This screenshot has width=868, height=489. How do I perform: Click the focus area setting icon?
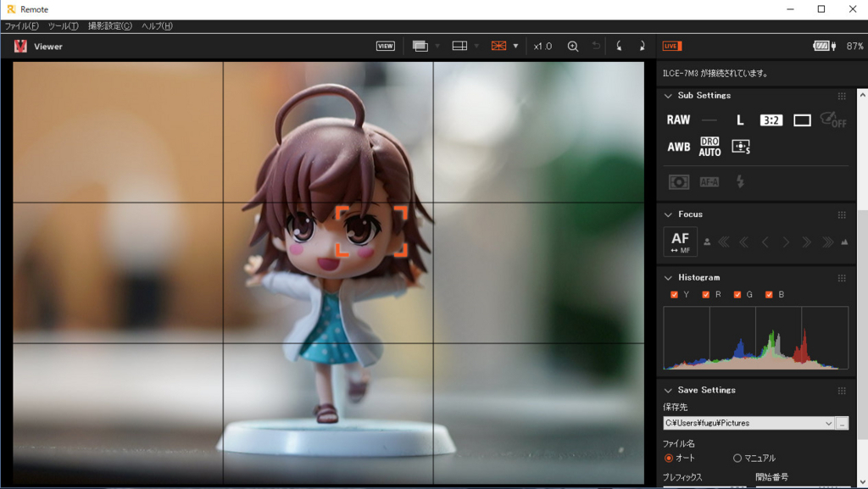(x=741, y=147)
